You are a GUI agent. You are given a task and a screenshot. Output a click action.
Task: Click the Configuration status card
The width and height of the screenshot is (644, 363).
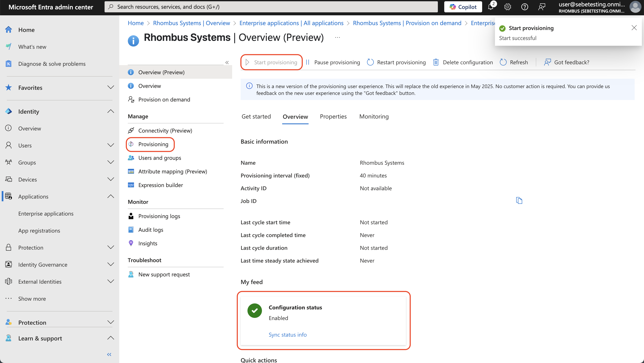click(x=323, y=320)
